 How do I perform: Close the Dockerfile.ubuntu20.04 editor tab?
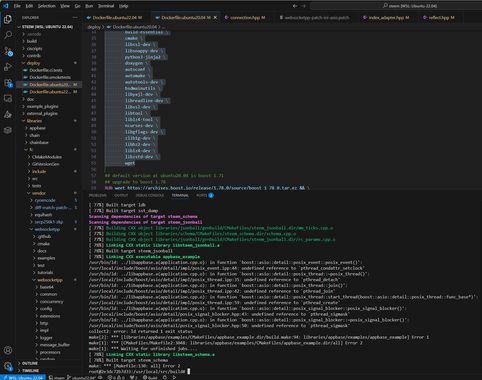pyautogui.click(x=215, y=17)
